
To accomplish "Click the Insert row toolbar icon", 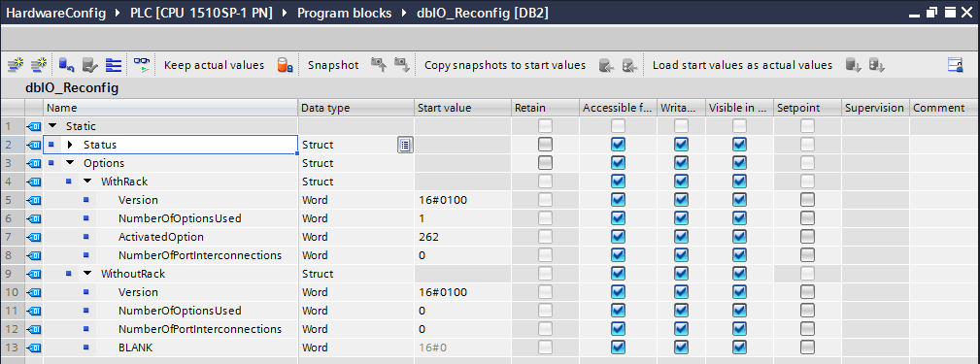I will click(16, 65).
